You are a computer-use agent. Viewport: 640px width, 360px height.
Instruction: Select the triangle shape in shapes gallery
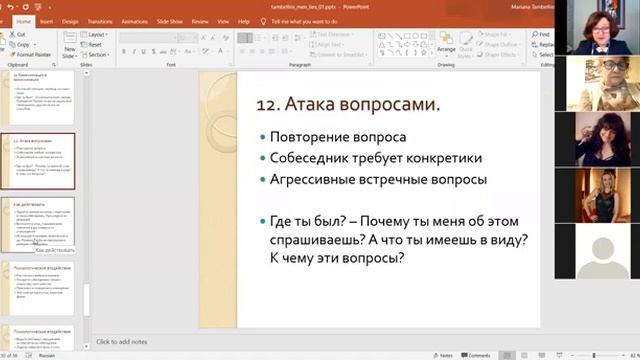coord(382,44)
